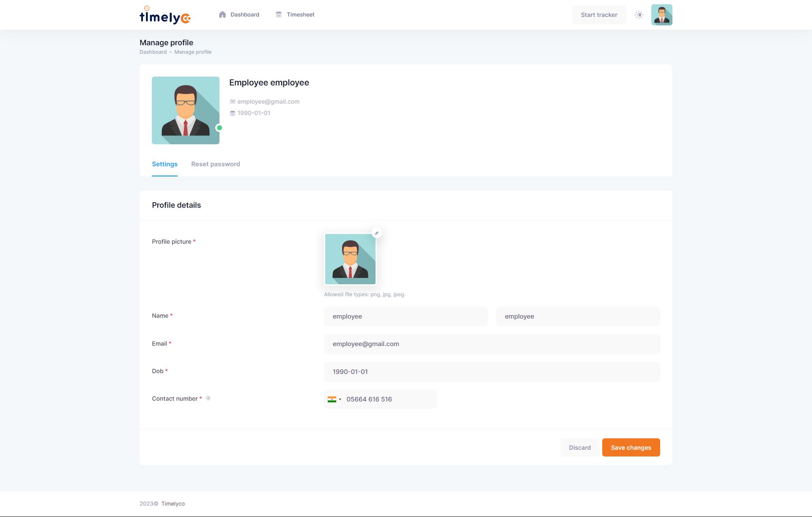Click the calendar icon beside 1990-01-01

coord(232,113)
